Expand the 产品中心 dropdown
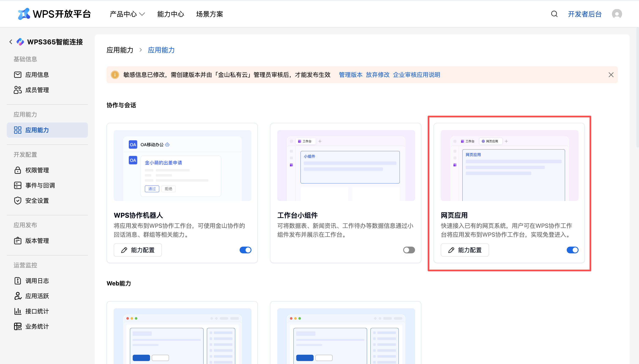This screenshot has height=364, width=639. point(127,14)
